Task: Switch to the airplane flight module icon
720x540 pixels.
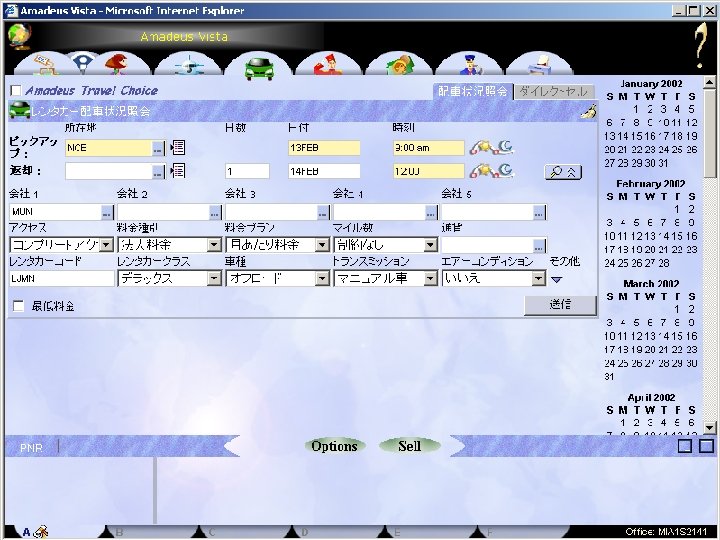Action: pos(189,65)
